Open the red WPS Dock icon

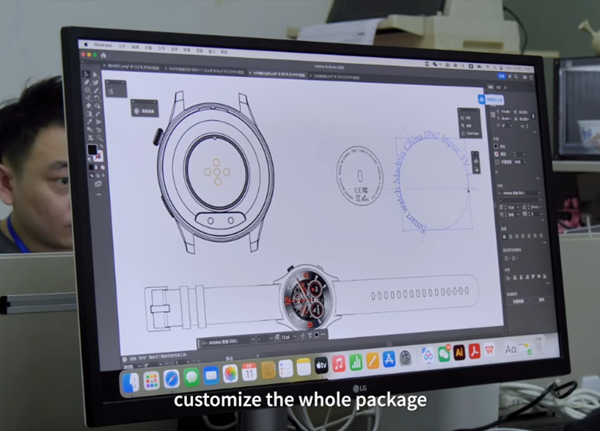pos(489,350)
